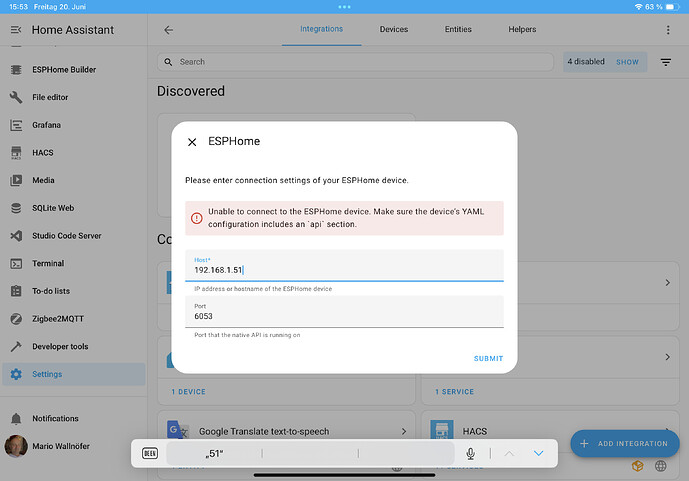Open SQLite Web from the sidebar
Screen dimensions: 689x481
click(53, 208)
